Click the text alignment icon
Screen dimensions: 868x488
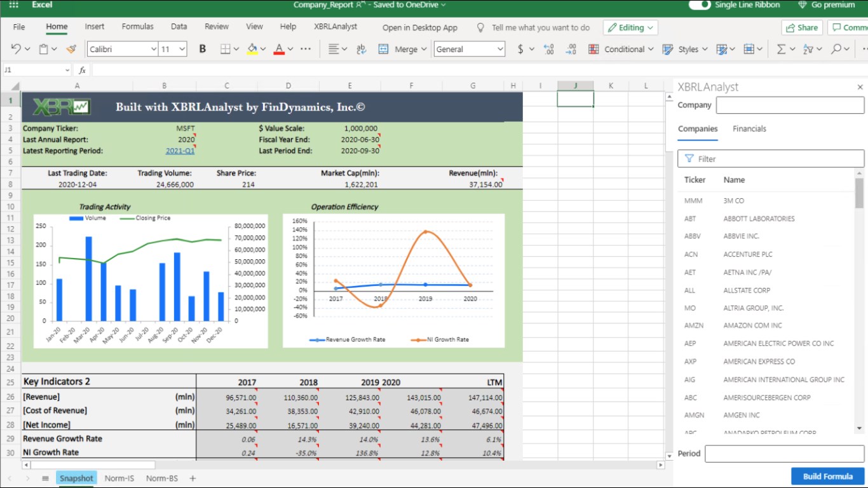[334, 49]
